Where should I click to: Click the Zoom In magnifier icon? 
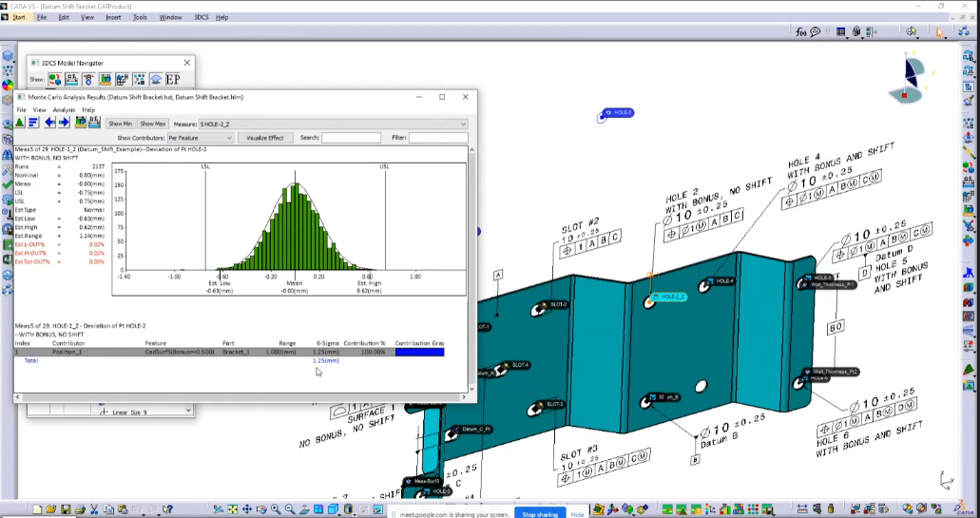point(276,509)
